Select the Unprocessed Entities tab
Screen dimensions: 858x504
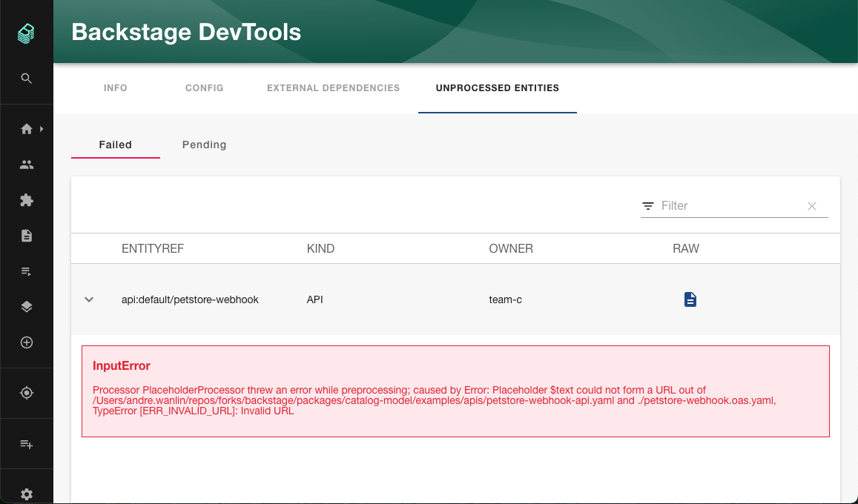pos(498,88)
